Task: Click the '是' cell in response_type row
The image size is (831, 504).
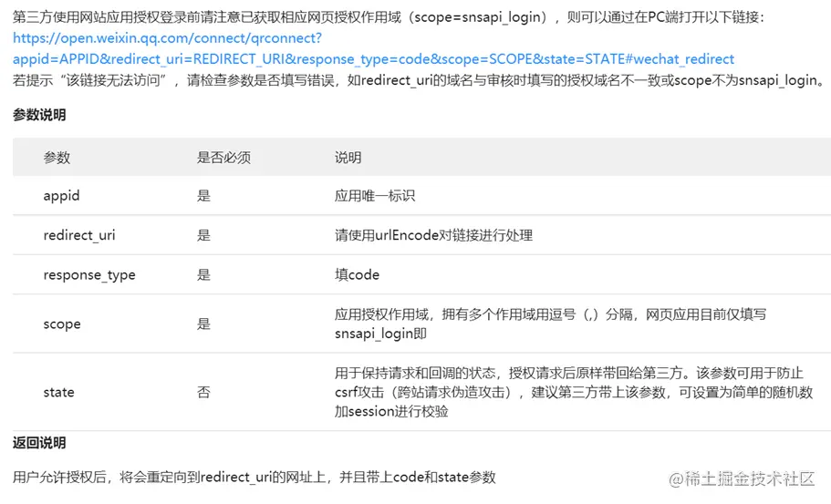Action: click(x=203, y=274)
